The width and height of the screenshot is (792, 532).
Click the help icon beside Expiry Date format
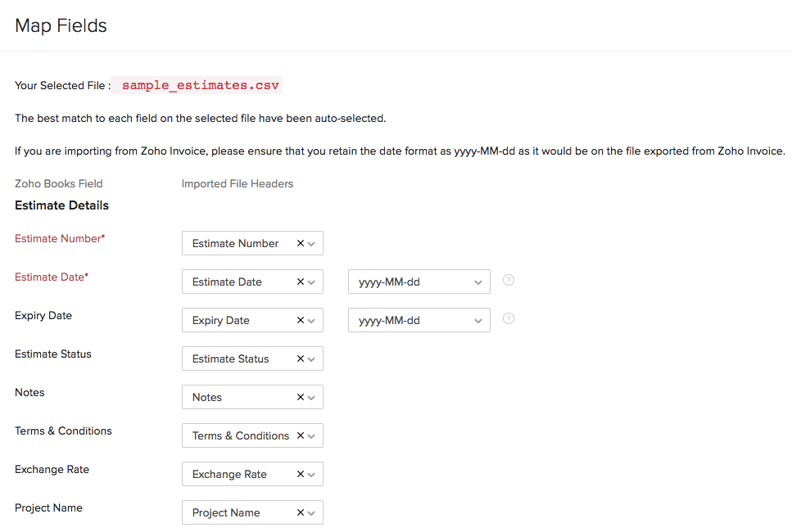(509, 318)
